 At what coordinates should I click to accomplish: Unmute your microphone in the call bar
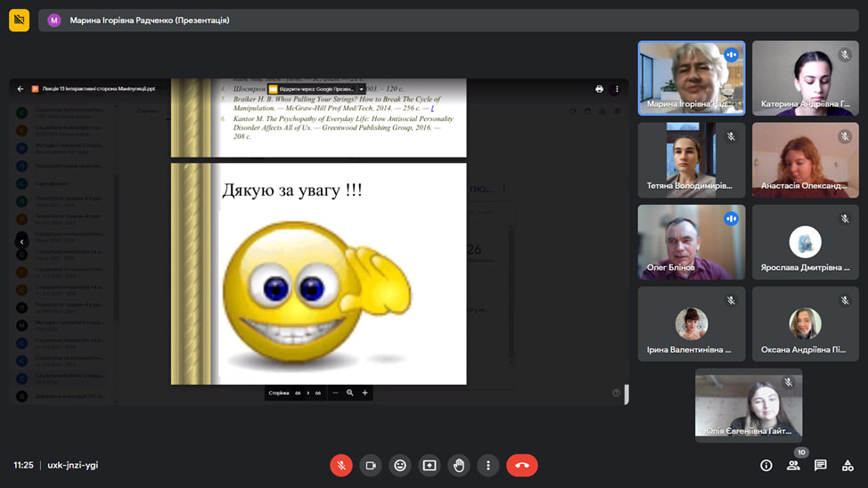point(340,465)
